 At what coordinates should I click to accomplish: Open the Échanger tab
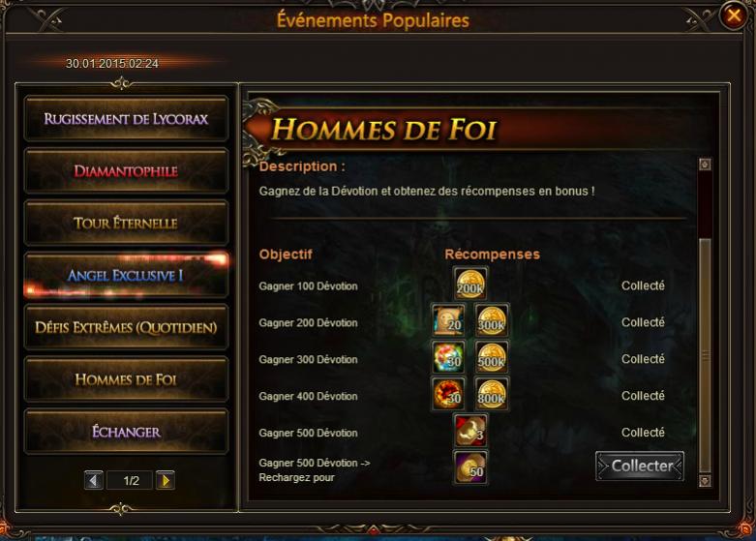126,431
